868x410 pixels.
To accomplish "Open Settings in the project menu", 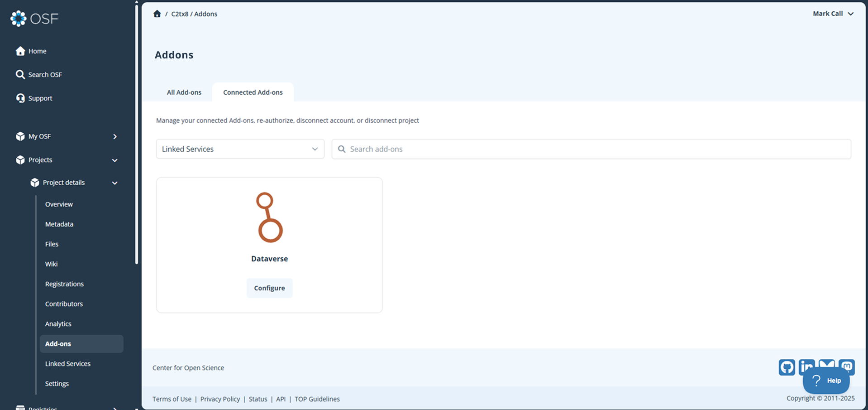I will pyautogui.click(x=57, y=383).
